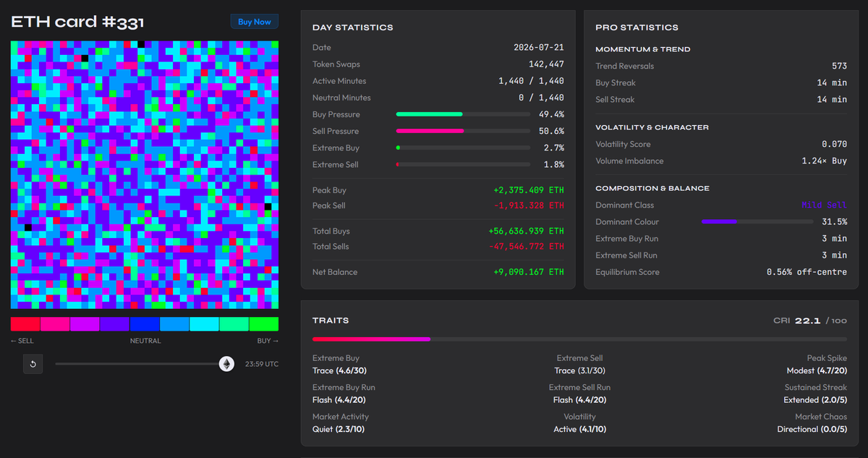The width and height of the screenshot is (868, 458).
Task: Click the Buy Pressure green bar
Action: [430, 114]
